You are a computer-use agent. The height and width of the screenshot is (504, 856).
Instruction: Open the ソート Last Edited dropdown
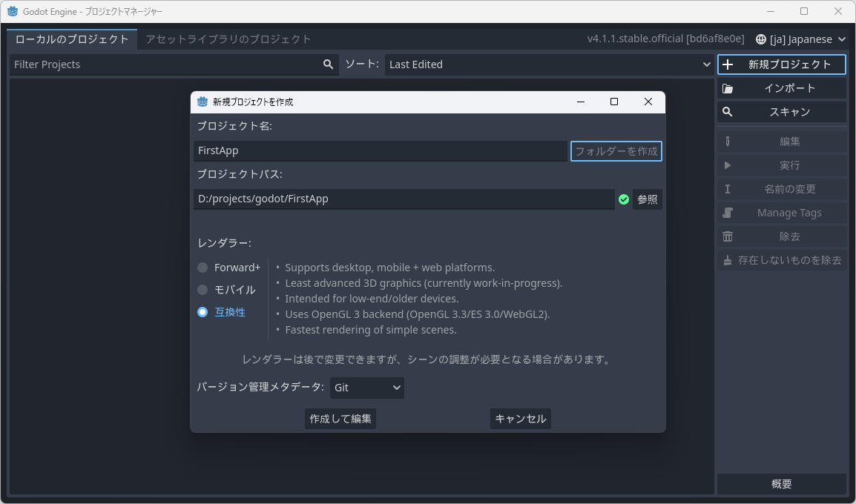549,64
